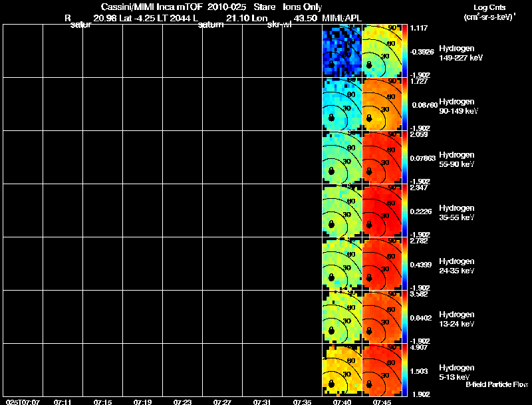Click the scale maximum value '2.347'

(419, 188)
